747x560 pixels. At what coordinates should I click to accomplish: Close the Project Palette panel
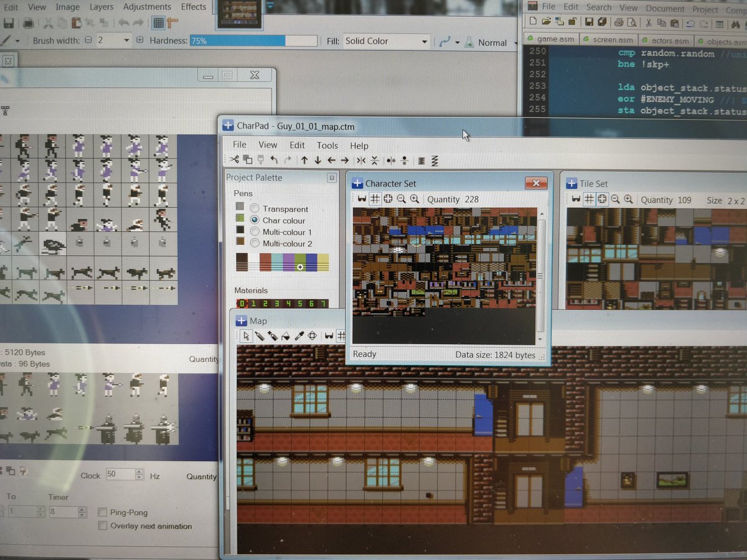click(x=331, y=178)
